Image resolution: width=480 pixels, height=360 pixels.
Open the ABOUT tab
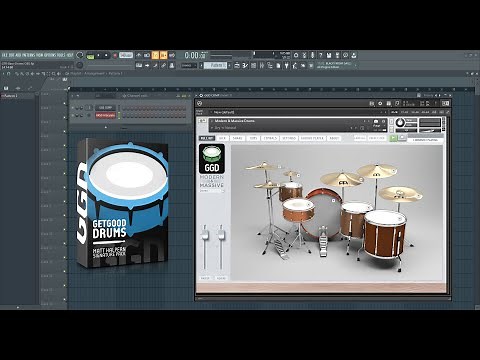coord(334,138)
